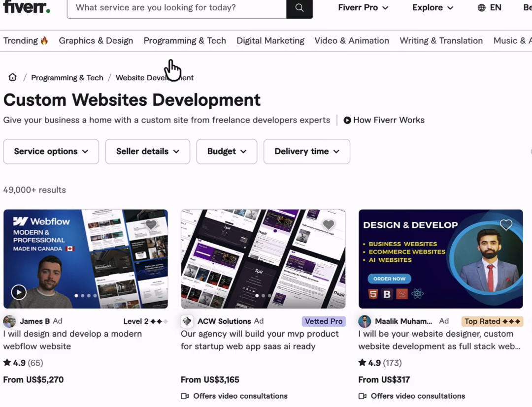This screenshot has width=532, height=407.
Task: Open the Writing & Translation category
Action: (x=441, y=41)
